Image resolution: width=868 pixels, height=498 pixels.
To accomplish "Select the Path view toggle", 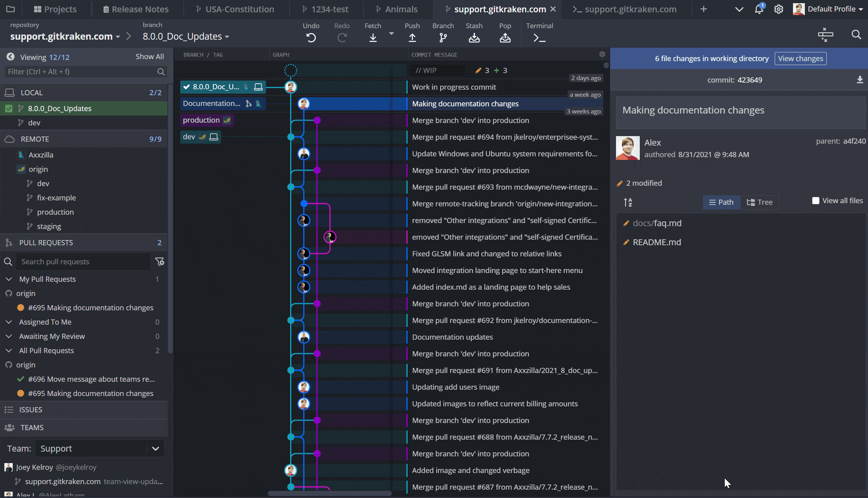I will [721, 202].
